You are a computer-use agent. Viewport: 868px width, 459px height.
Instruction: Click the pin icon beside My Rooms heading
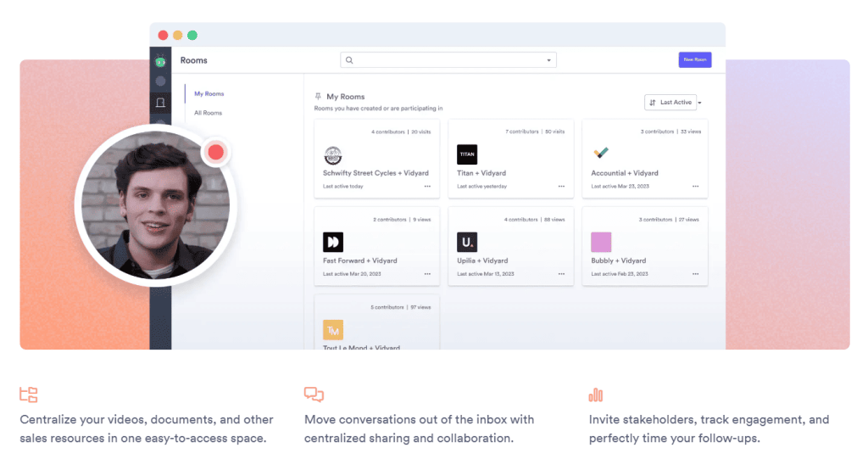tap(318, 97)
